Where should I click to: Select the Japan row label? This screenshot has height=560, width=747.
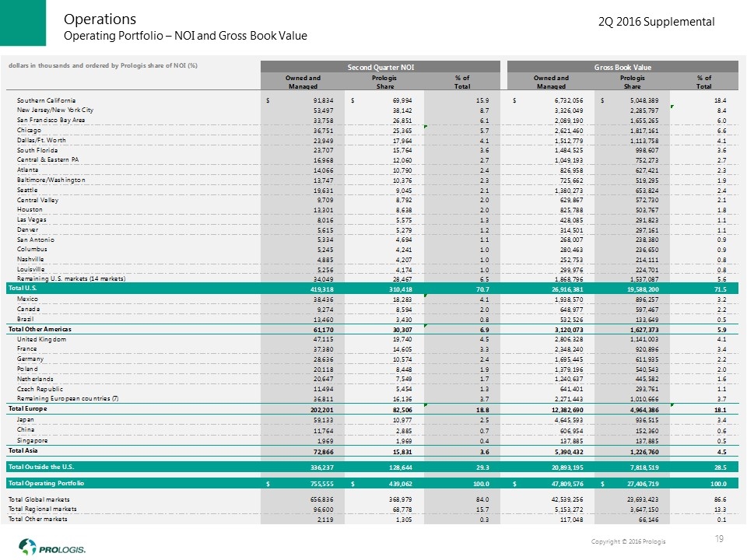tap(26, 418)
